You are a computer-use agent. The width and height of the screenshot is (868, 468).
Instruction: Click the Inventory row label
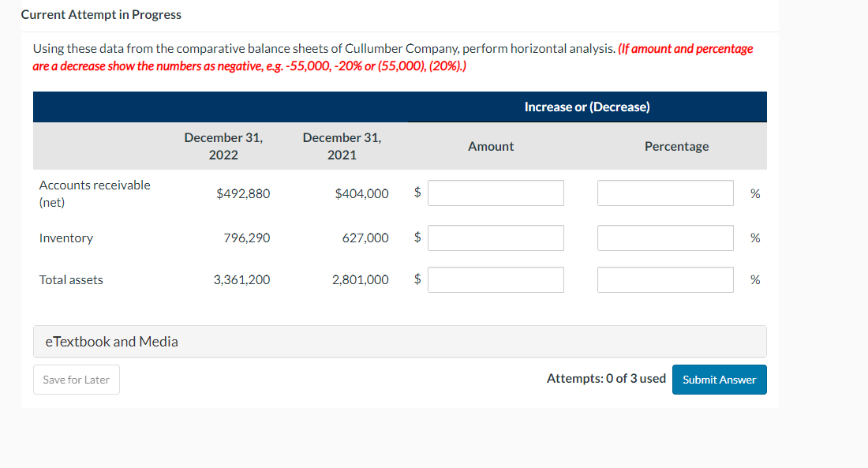click(66, 238)
